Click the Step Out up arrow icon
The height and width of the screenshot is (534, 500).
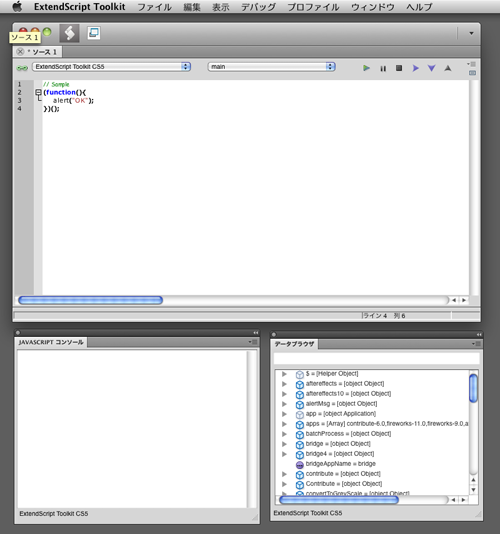pyautogui.click(x=448, y=68)
